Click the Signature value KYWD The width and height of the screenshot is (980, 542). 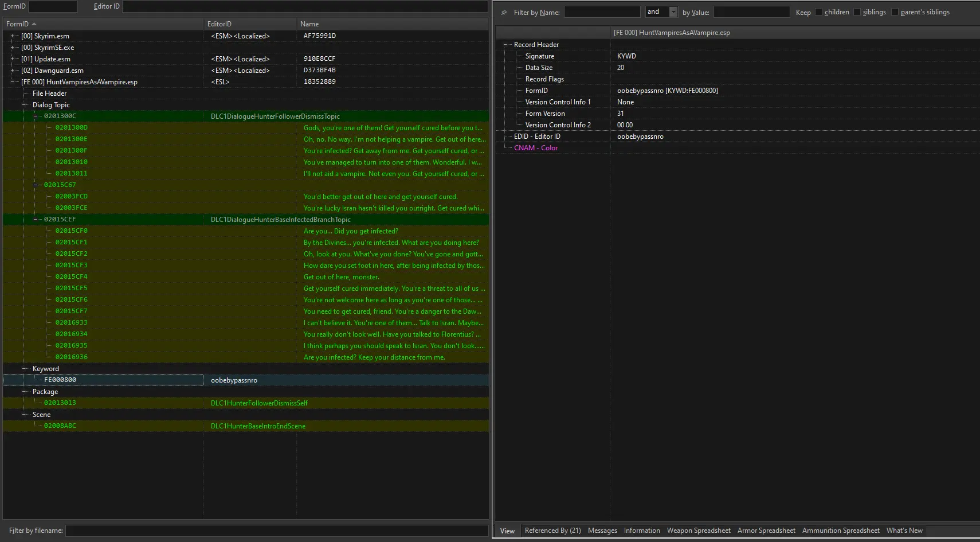tap(626, 56)
